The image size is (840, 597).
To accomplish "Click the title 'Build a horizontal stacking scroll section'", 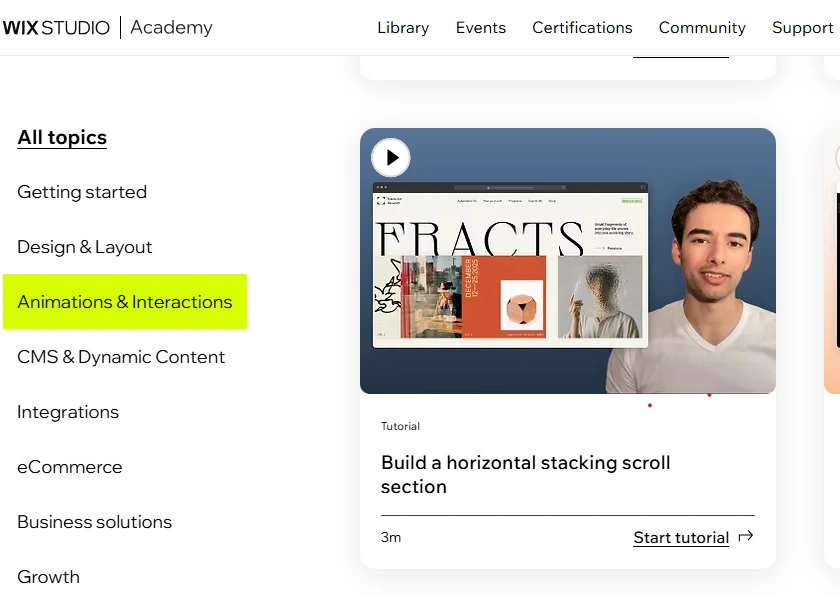I will pos(525,474).
